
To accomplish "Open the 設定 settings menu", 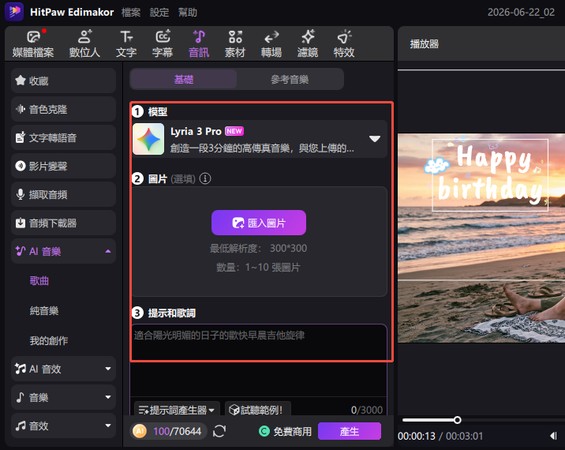I will (159, 13).
